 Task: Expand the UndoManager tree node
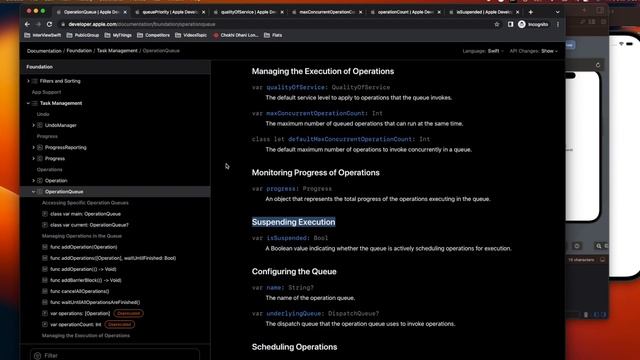coord(33,125)
